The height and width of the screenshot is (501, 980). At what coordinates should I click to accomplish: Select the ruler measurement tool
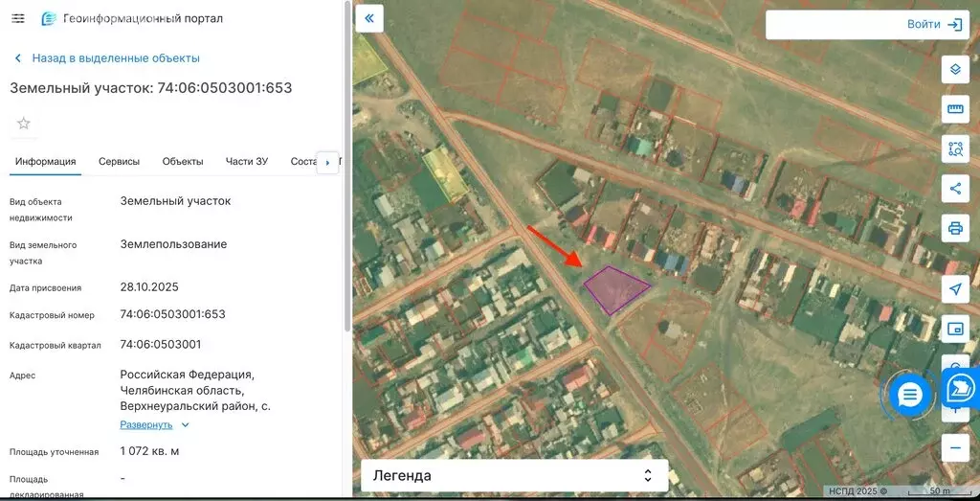coord(954,109)
